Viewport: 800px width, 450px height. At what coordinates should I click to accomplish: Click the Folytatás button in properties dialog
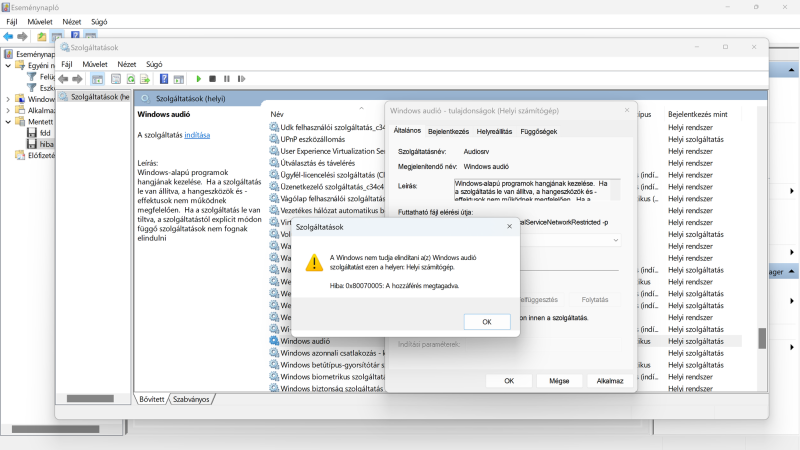pos(595,299)
